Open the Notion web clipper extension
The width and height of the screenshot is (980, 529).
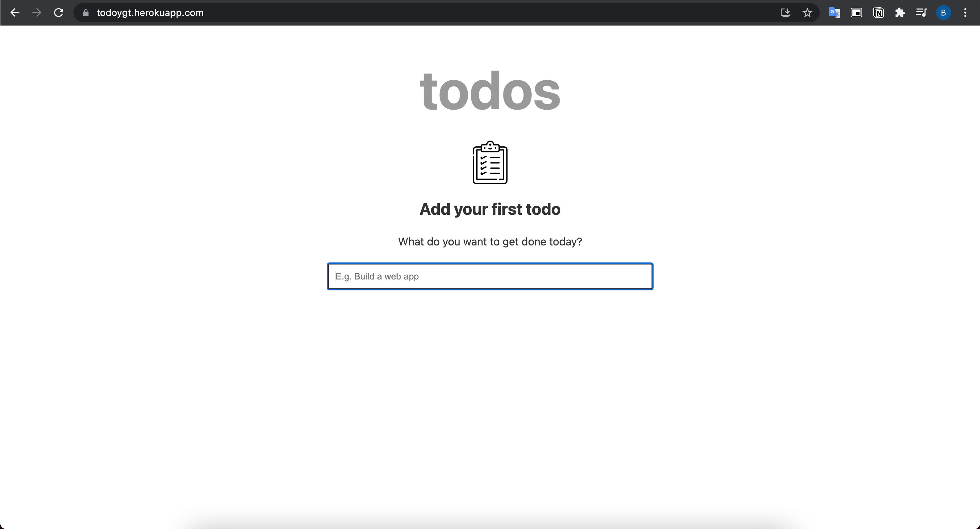tap(879, 13)
